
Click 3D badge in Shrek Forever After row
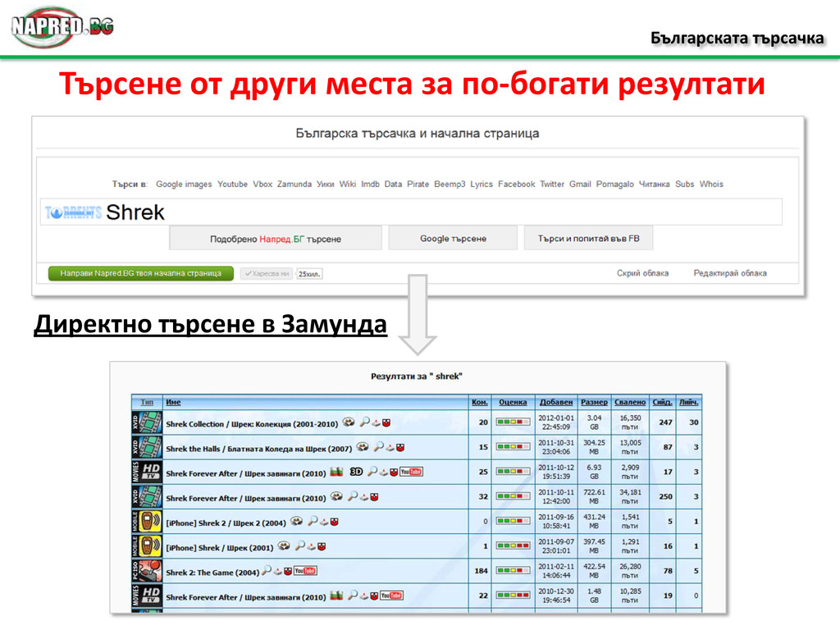point(356,472)
